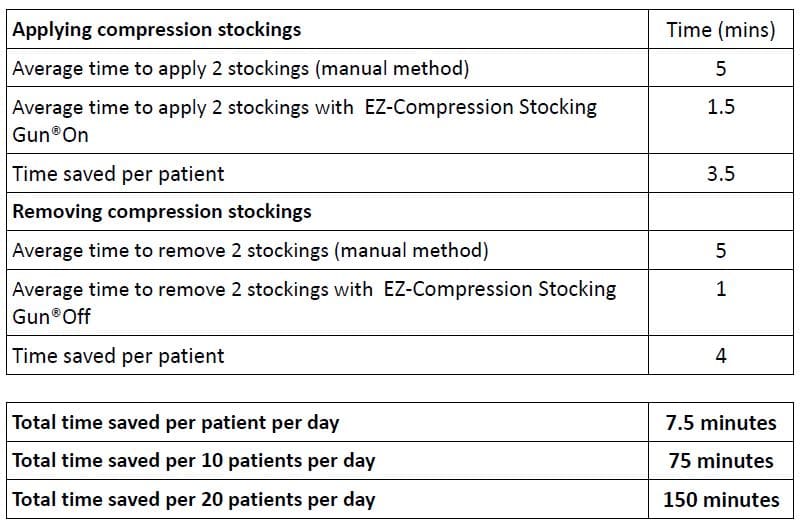Click the 'Applying compression stockings' heading cell

157,30
